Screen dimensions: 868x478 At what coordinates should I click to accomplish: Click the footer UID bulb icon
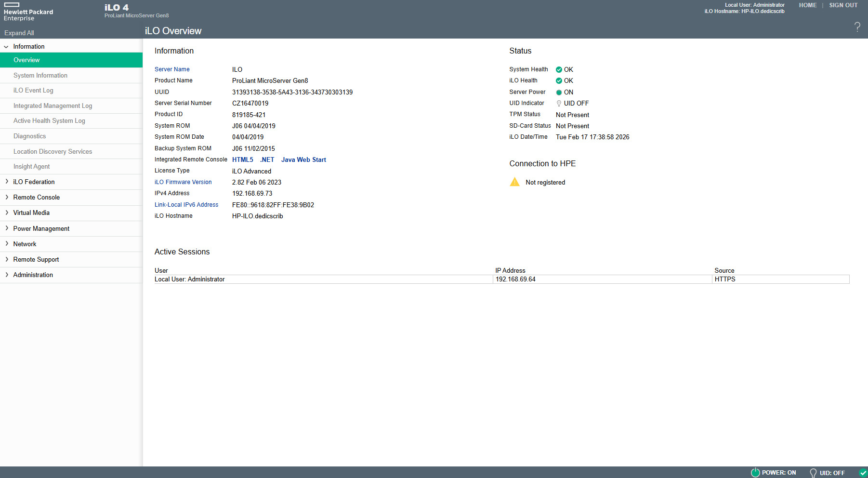click(x=813, y=473)
